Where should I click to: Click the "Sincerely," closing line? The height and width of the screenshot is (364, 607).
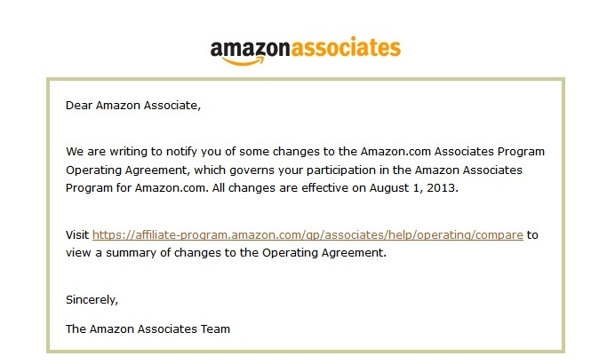92,300
